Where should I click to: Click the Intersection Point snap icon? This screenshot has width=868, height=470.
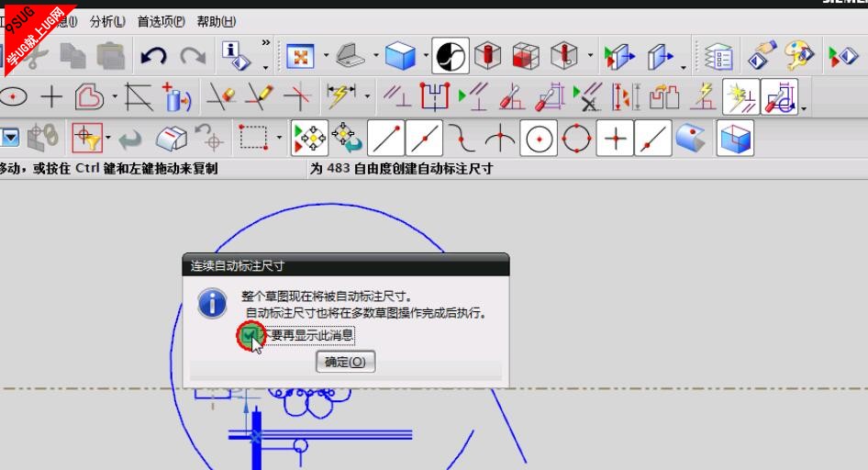500,138
